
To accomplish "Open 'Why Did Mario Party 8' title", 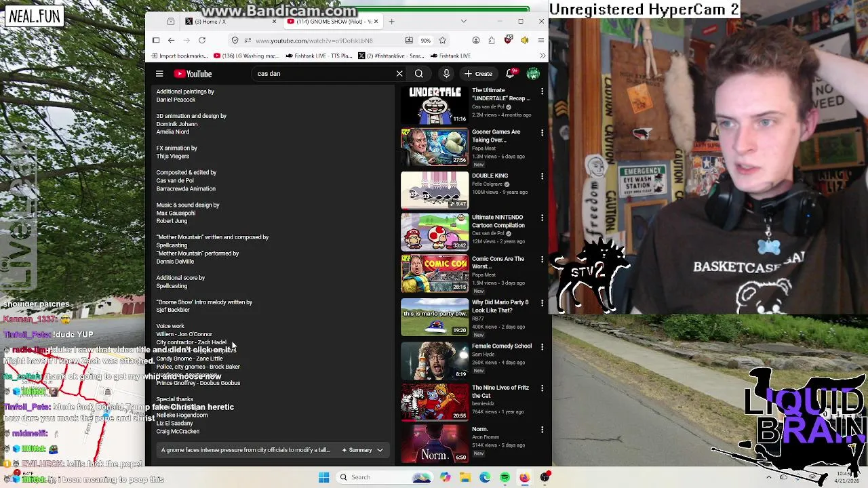I will (500, 306).
